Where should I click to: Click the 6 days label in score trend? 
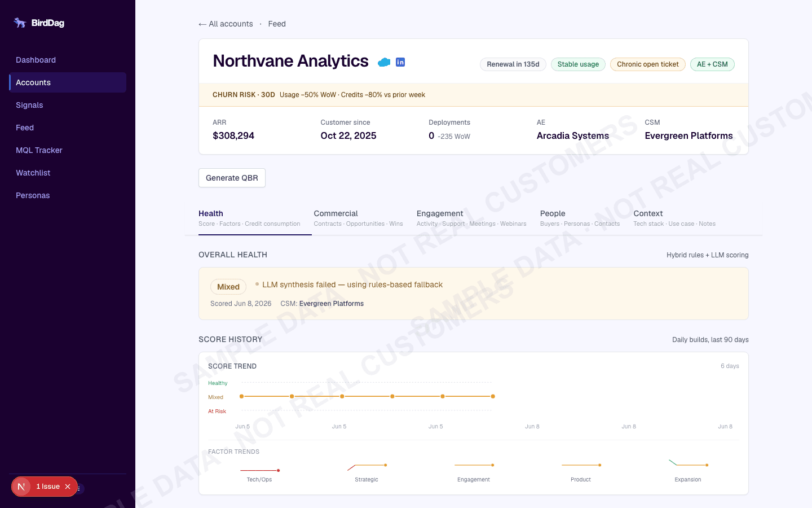(x=730, y=366)
